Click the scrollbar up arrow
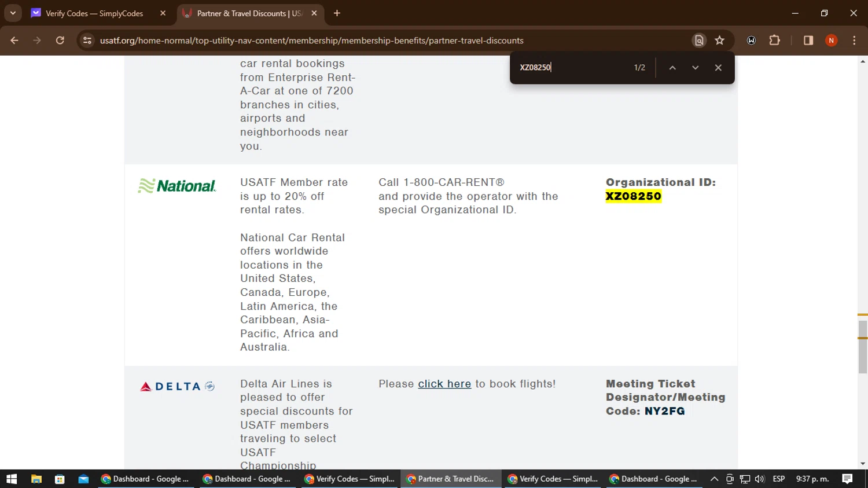The image size is (868, 488). coord(863,61)
